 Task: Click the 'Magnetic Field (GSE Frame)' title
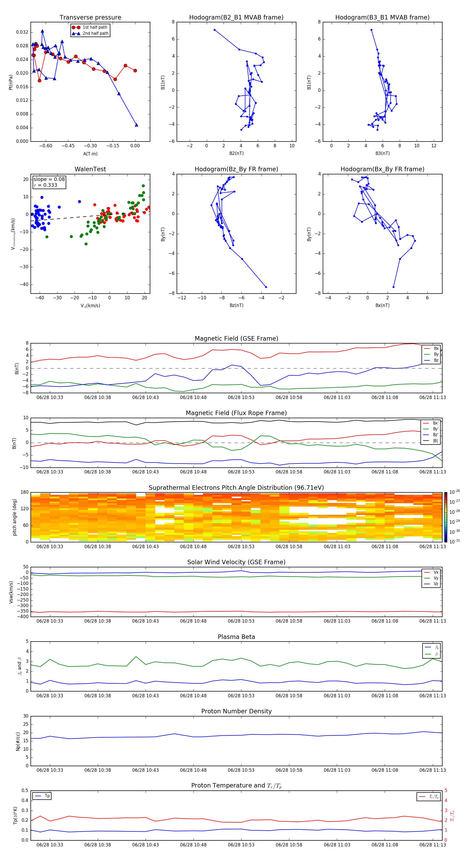pos(236,339)
